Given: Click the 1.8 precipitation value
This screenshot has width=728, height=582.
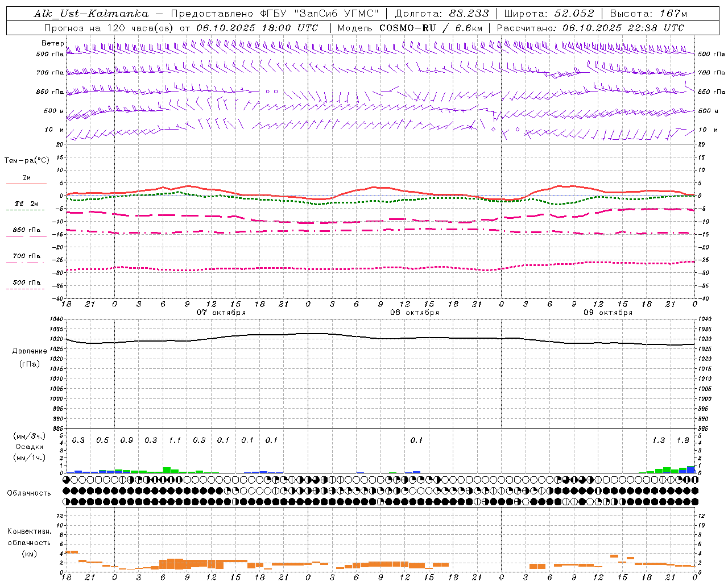Looking at the screenshot, I should click(682, 440).
